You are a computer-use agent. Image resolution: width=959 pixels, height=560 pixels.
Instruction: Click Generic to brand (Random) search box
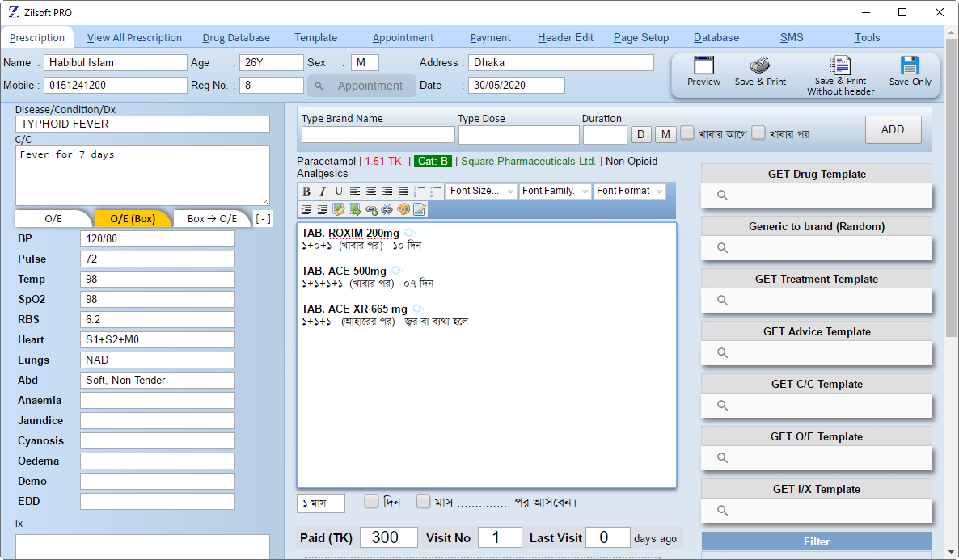click(x=817, y=248)
